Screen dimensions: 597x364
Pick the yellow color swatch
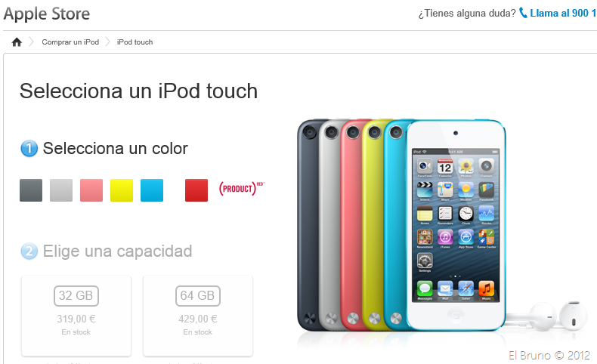[x=122, y=190]
